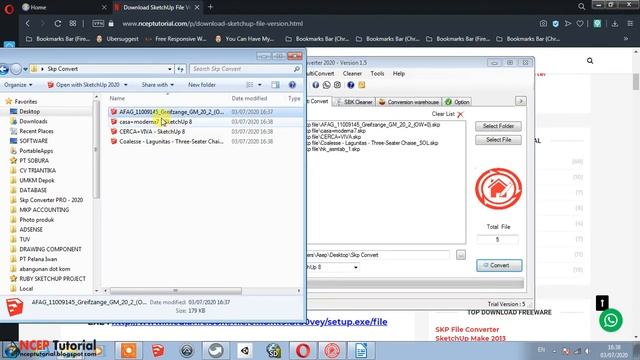Open the Unity icon in the taskbar
The width and height of the screenshot is (640, 360).
(x=245, y=351)
